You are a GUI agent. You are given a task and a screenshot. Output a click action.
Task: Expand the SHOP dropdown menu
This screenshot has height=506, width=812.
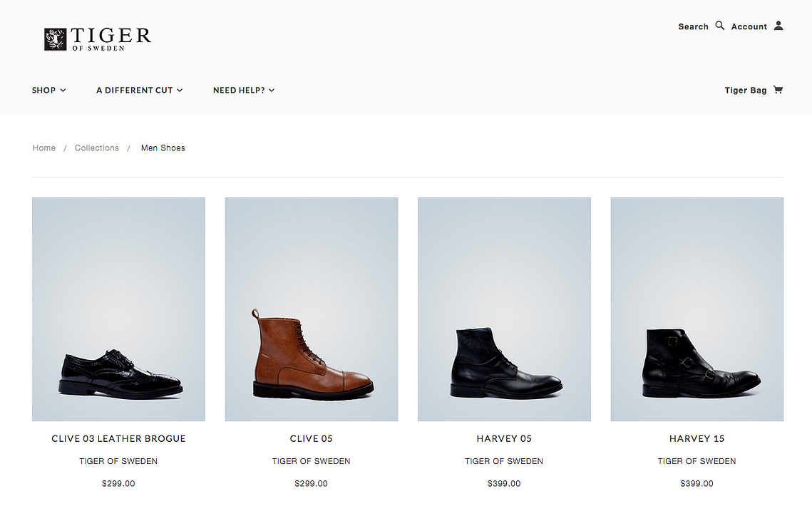coord(48,90)
